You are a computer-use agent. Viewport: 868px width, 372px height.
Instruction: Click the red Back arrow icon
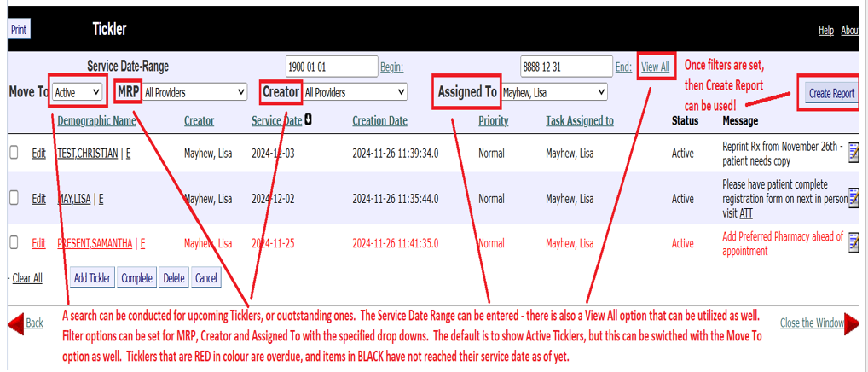pos(15,323)
